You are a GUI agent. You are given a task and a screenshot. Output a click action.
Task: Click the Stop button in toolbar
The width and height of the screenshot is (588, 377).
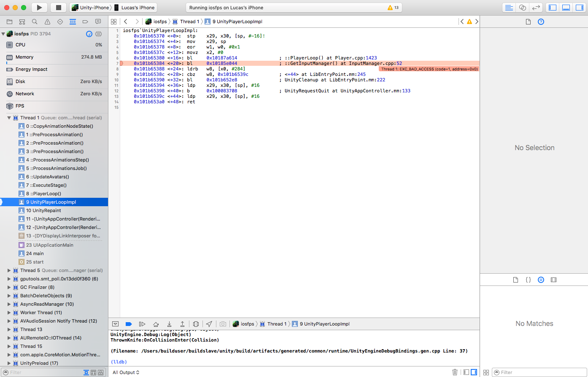click(59, 8)
